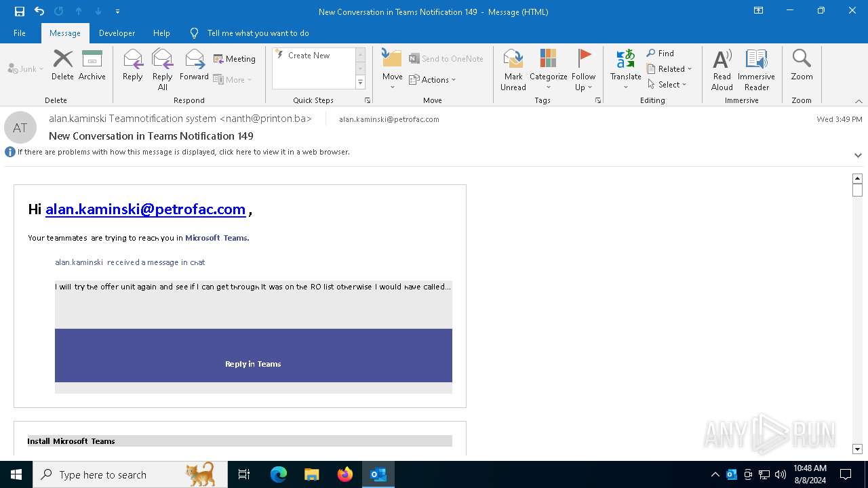Archive this message
Screen dimensions: 868x488
[92, 66]
